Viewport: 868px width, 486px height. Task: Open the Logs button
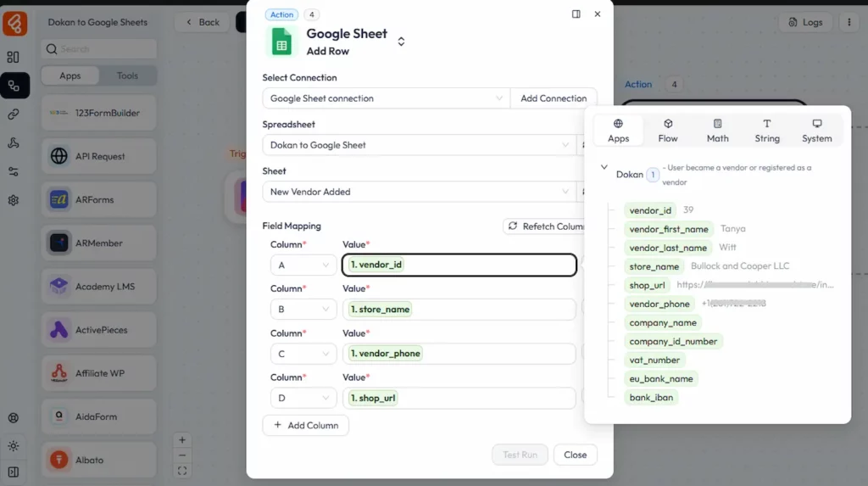tap(805, 22)
